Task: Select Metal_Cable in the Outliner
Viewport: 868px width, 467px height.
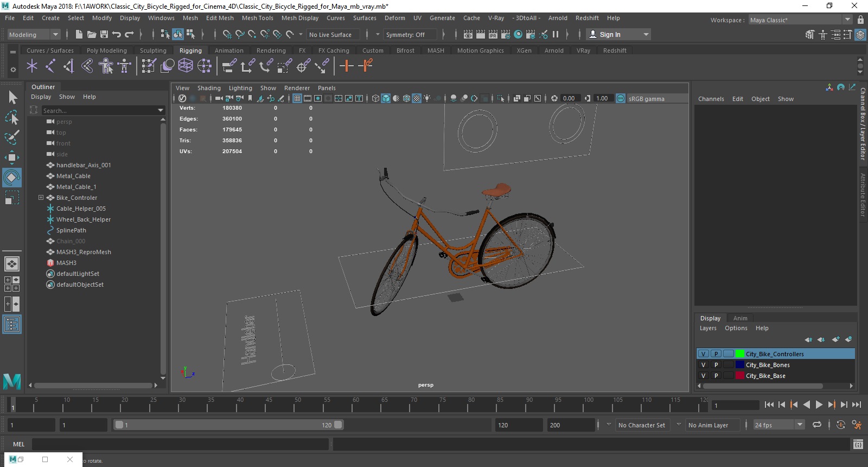Action: pos(73,176)
